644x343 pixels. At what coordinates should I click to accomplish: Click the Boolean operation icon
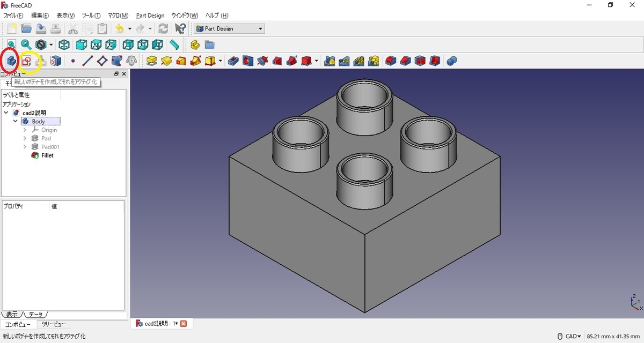452,61
